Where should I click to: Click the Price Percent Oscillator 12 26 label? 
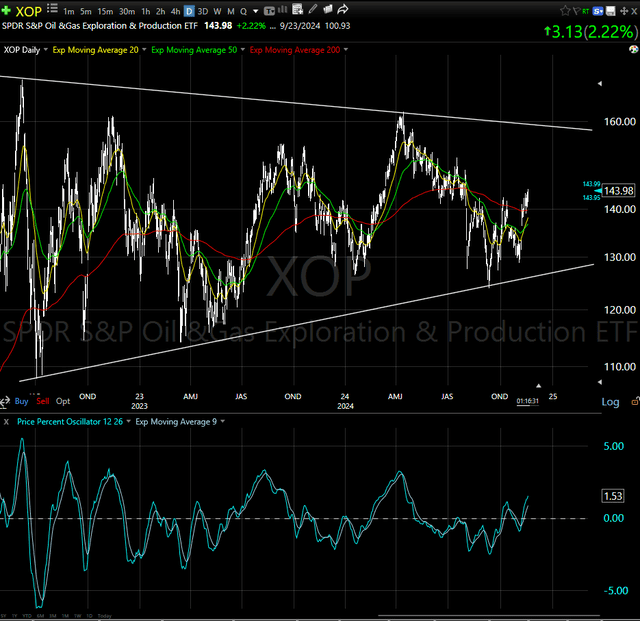coord(70,422)
